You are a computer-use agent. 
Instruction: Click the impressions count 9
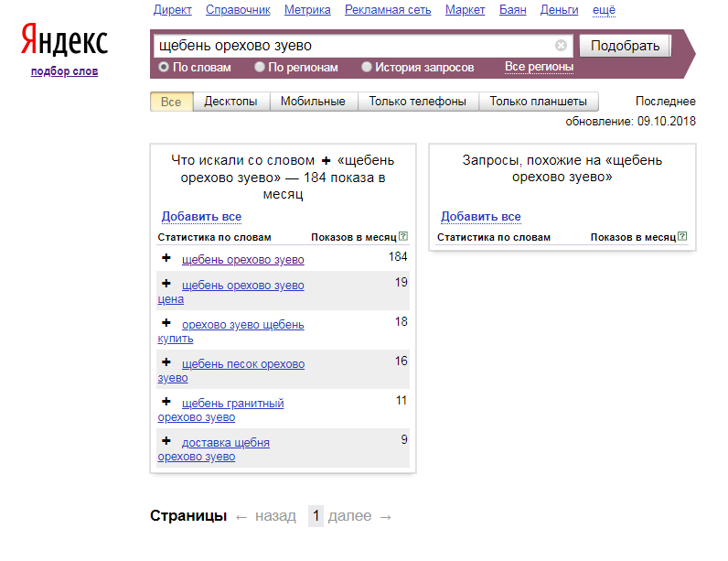(x=404, y=439)
